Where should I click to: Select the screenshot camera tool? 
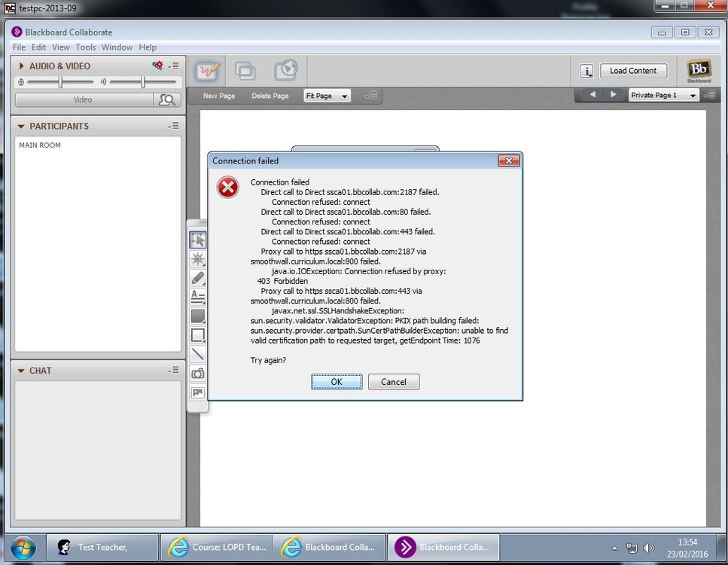pyautogui.click(x=198, y=373)
